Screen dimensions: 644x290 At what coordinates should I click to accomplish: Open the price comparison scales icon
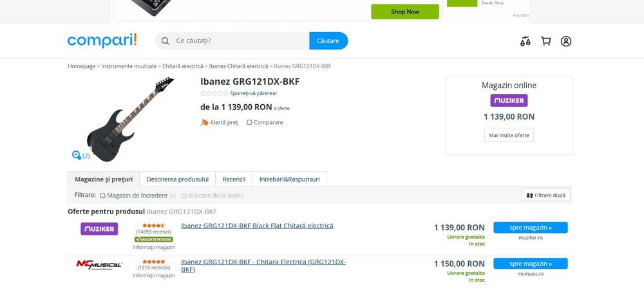click(x=525, y=41)
